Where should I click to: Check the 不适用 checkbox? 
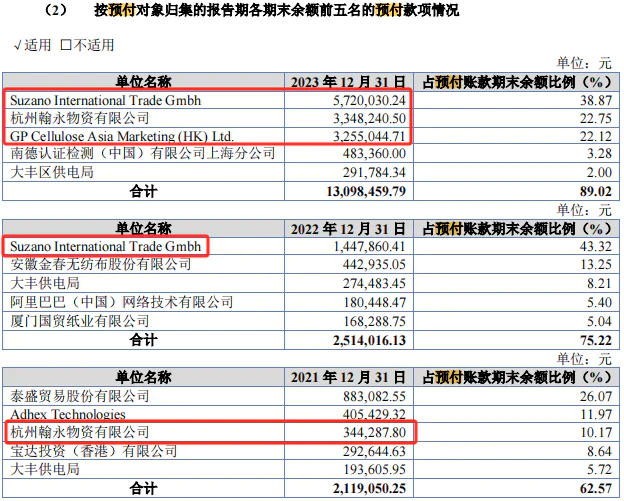point(67,45)
